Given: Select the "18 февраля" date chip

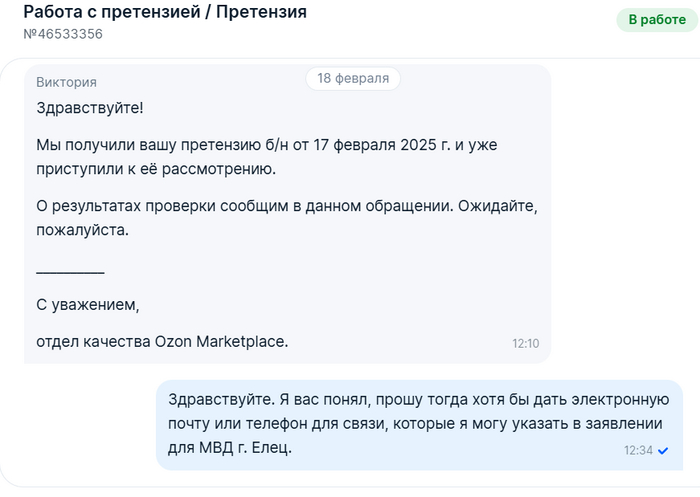Looking at the screenshot, I should point(353,79).
